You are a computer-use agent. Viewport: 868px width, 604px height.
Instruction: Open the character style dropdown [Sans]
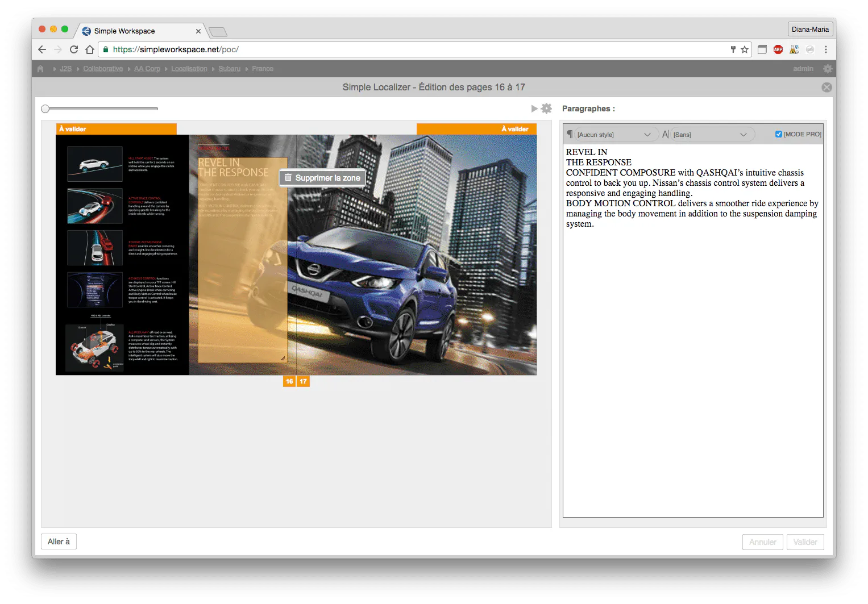click(710, 135)
